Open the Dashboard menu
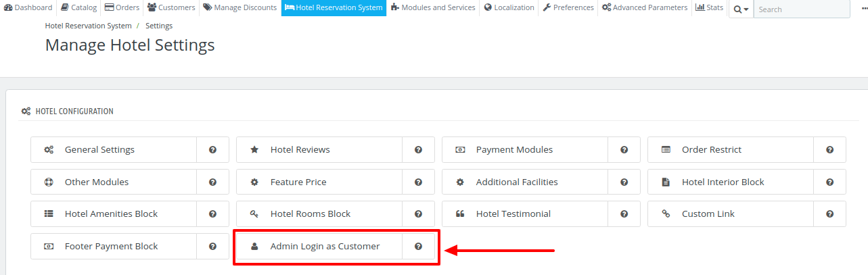Screen dimensions: 868x275 [x=28, y=8]
